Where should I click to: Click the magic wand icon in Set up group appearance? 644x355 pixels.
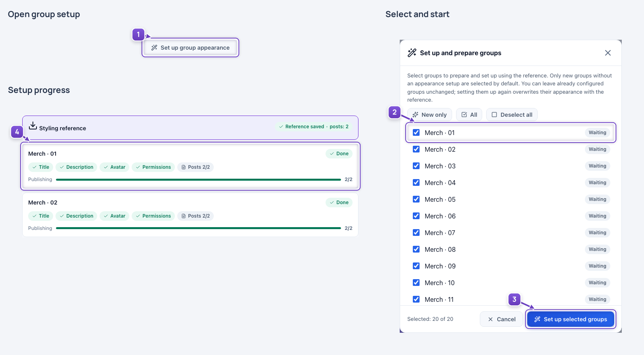coord(154,48)
